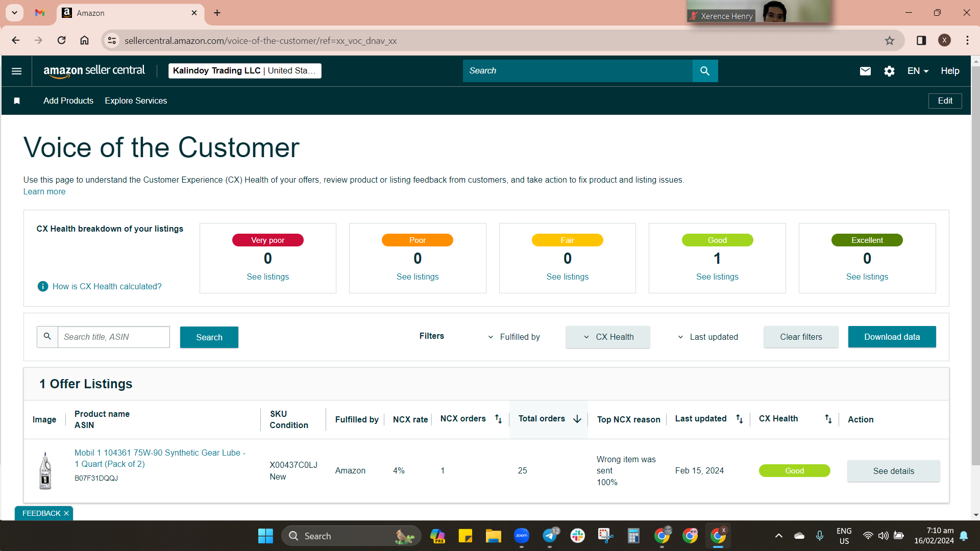Click the Windows Start button

(265, 536)
